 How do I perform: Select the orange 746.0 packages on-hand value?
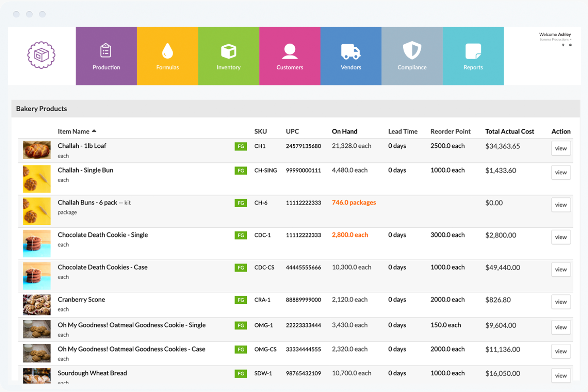(354, 203)
